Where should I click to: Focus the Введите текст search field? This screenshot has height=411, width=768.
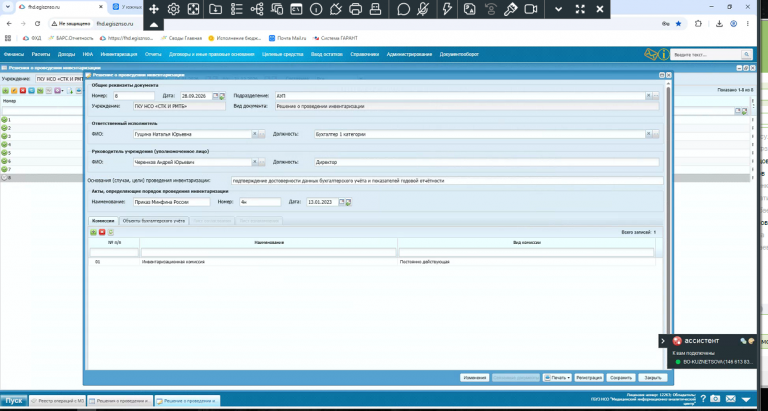[x=706, y=54]
